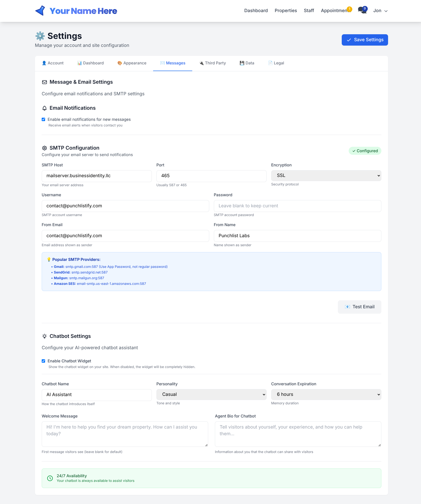Click the Welcome Message text area

point(125,434)
